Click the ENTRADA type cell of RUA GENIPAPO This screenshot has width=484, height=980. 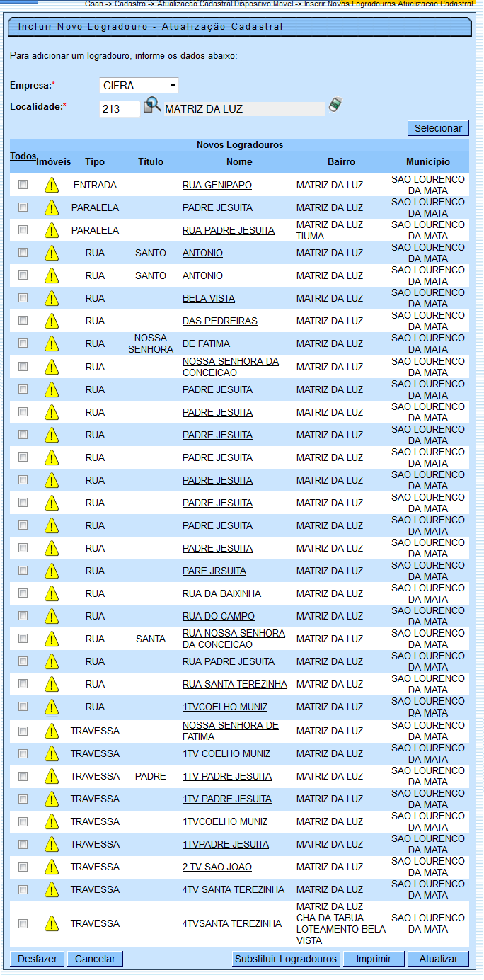click(x=95, y=185)
